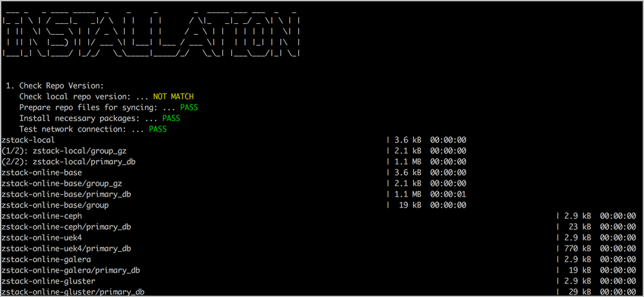The width and height of the screenshot is (644, 297).
Task: Click the 29 kB size value
Action: (x=578, y=292)
